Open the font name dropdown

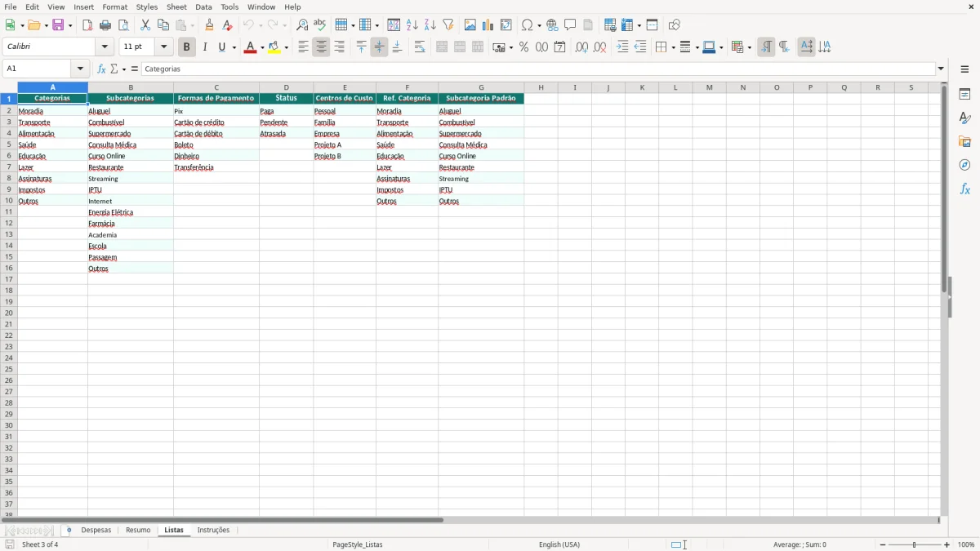tap(105, 47)
